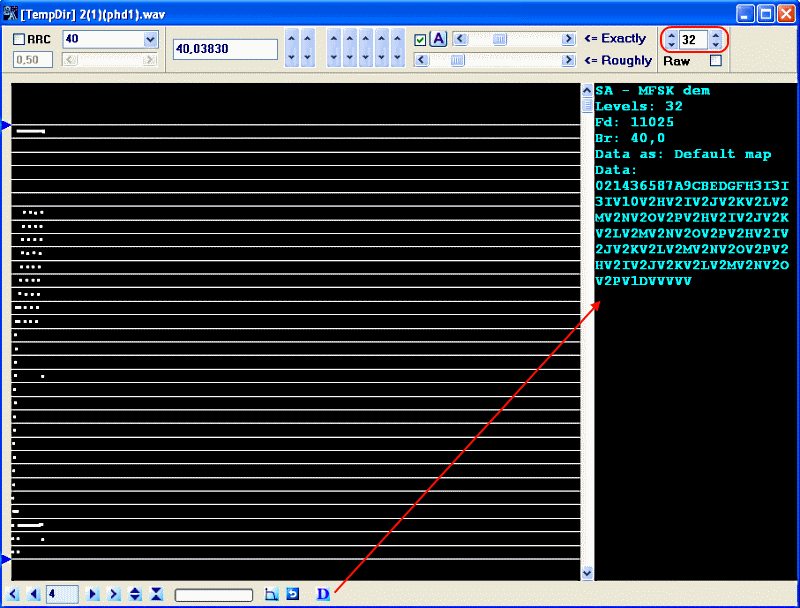The width and height of the screenshot is (800, 608).
Task: Click the 40,03830 rate input field
Action: coord(225,49)
